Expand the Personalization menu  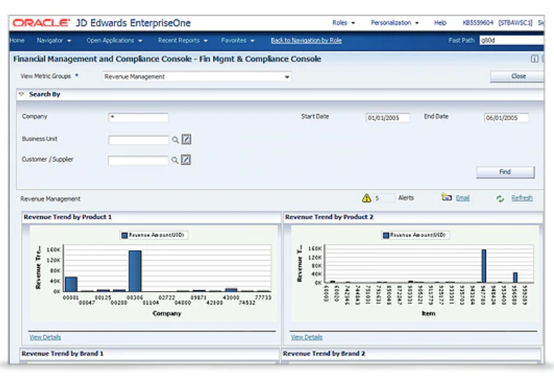tap(395, 23)
